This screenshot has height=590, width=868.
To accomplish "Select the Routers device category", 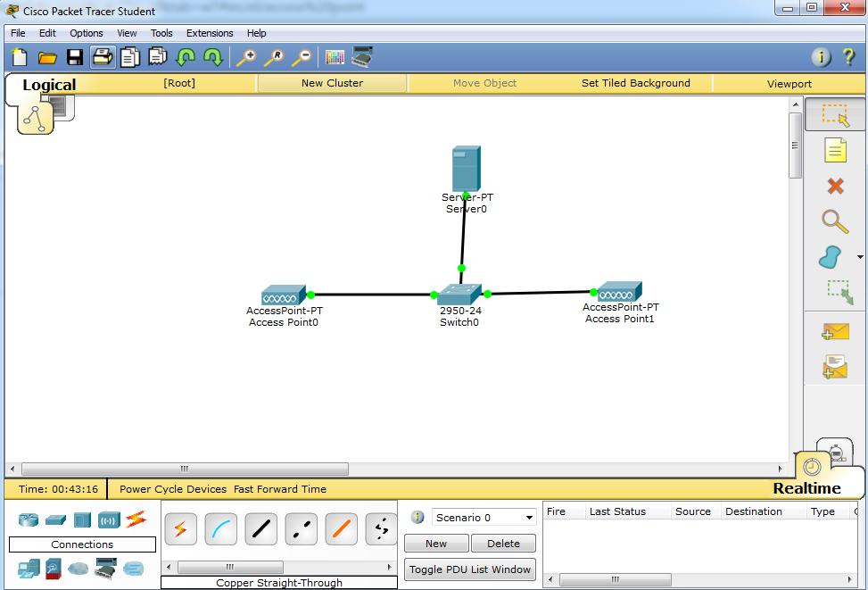I will coord(29,519).
